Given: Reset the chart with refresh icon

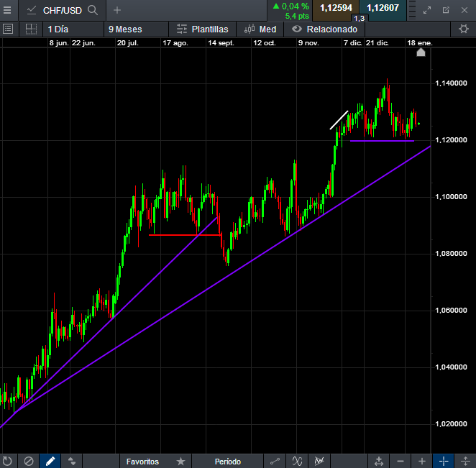Looking at the screenshot, I should [x=7, y=462].
